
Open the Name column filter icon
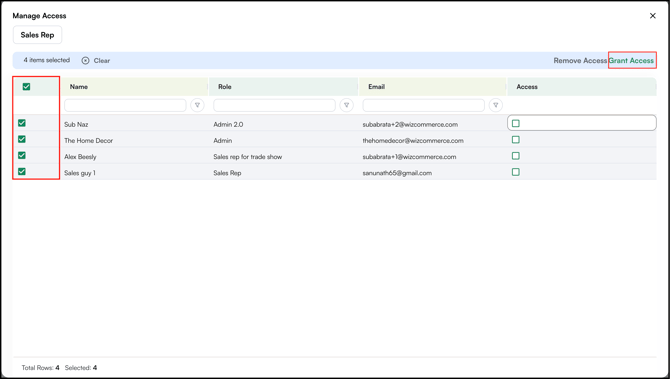[197, 105]
